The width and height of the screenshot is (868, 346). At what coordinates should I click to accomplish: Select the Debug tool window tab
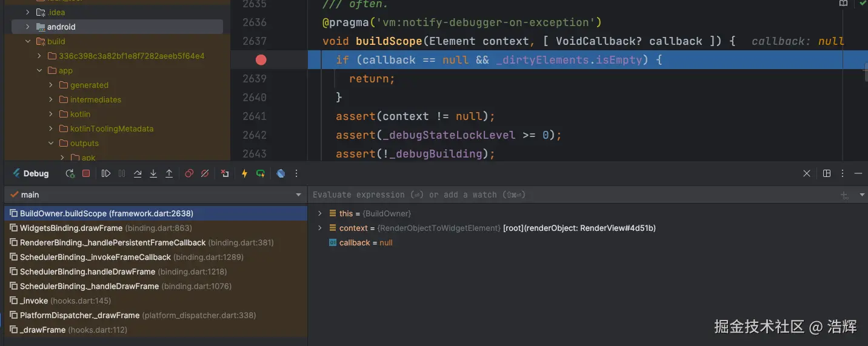pyautogui.click(x=31, y=173)
